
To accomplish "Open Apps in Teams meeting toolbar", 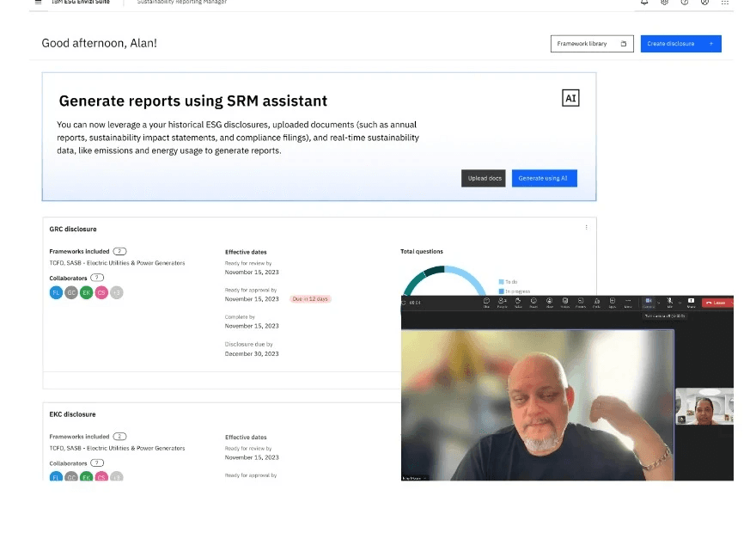I will coord(613,303).
